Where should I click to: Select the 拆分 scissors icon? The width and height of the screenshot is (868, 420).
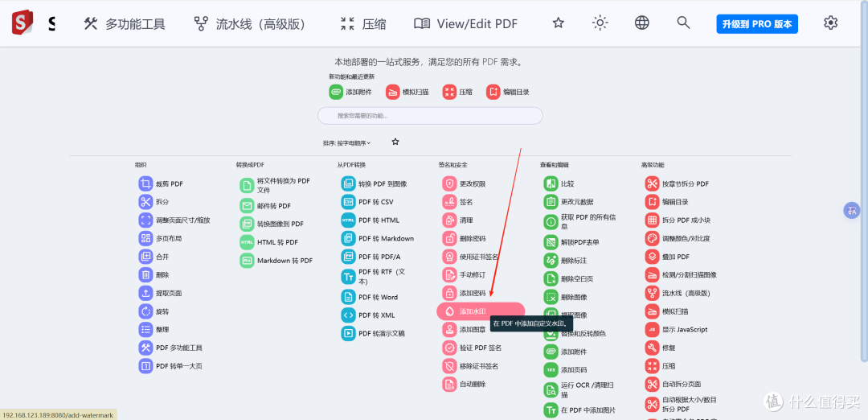[x=145, y=202]
